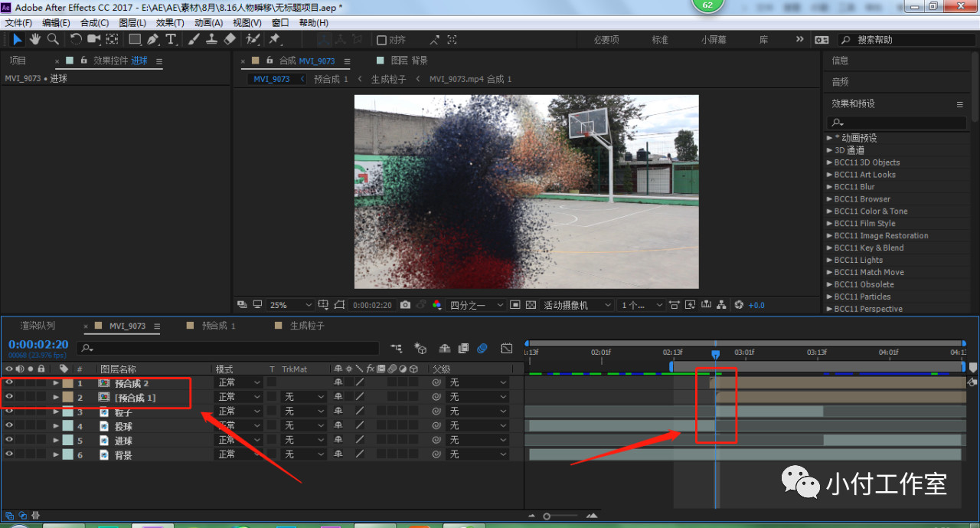Select the Type text tool

tap(171, 39)
